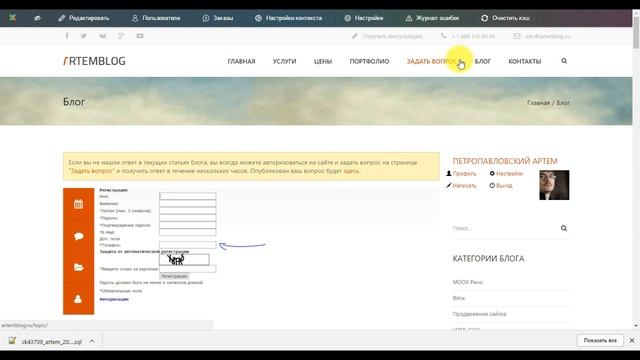Click the ARTEMBLOG site logo
The image size is (640, 360).
(x=94, y=61)
